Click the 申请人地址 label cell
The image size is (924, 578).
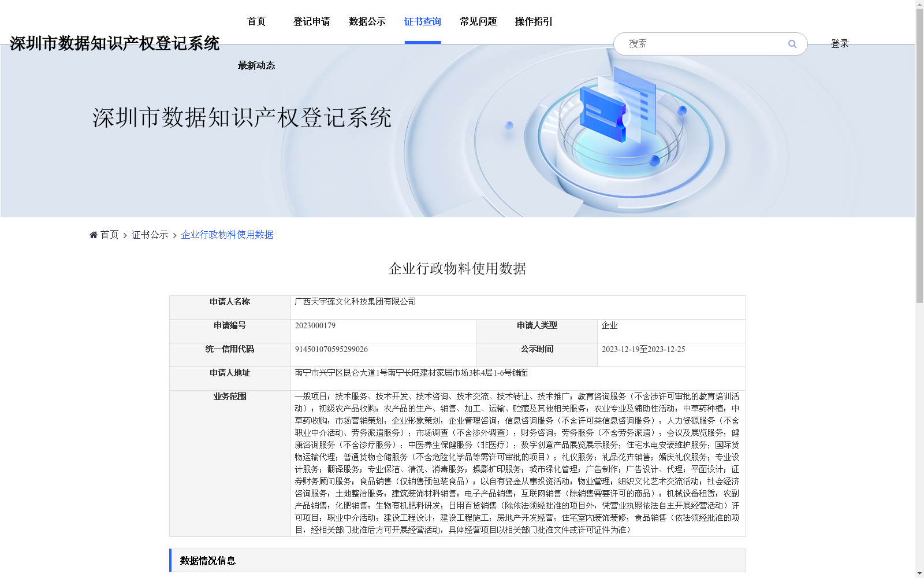[230, 379]
